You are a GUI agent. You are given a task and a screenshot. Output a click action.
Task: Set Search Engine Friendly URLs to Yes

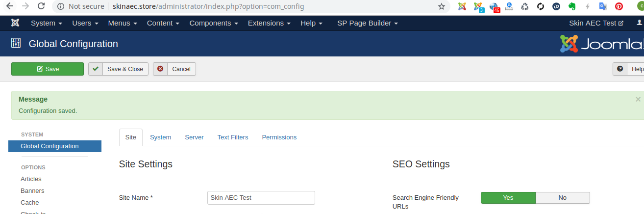tap(508, 198)
